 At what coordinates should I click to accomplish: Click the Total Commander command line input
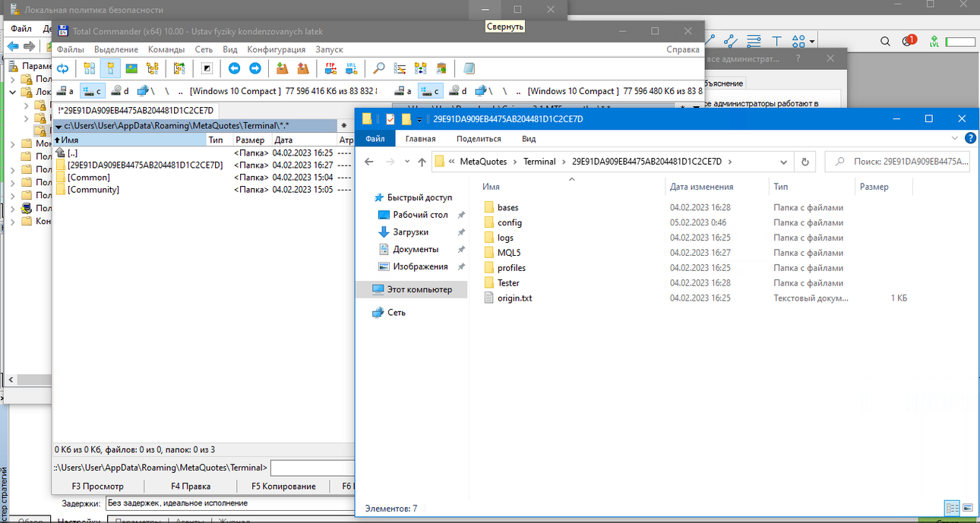click(312, 468)
